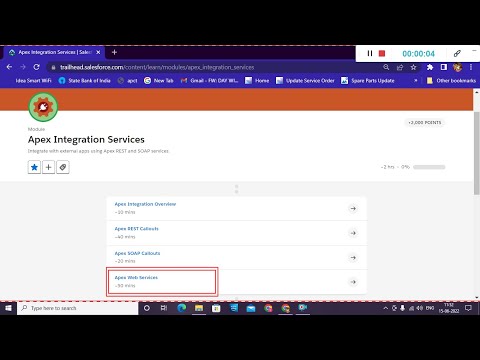Open Apex SOAP Callouts unit

137,253
